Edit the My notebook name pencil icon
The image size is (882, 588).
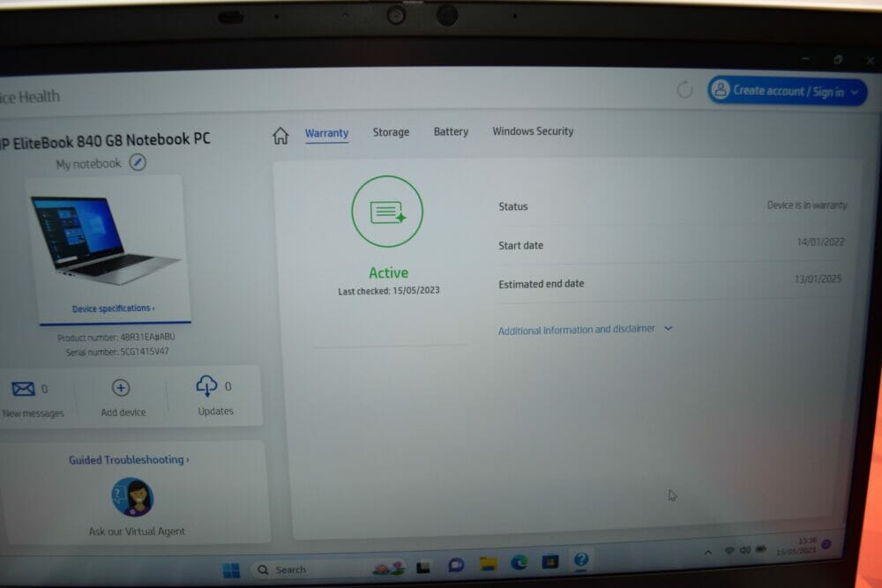pos(138,162)
